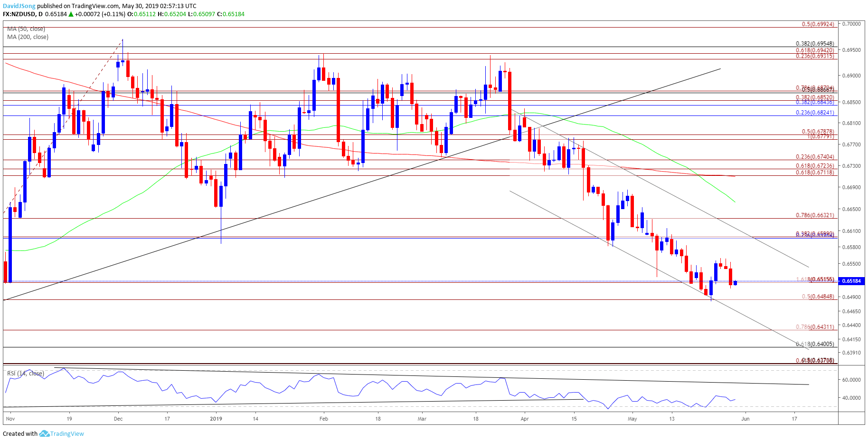Click the 0.64400 price axis label

click(x=851, y=325)
